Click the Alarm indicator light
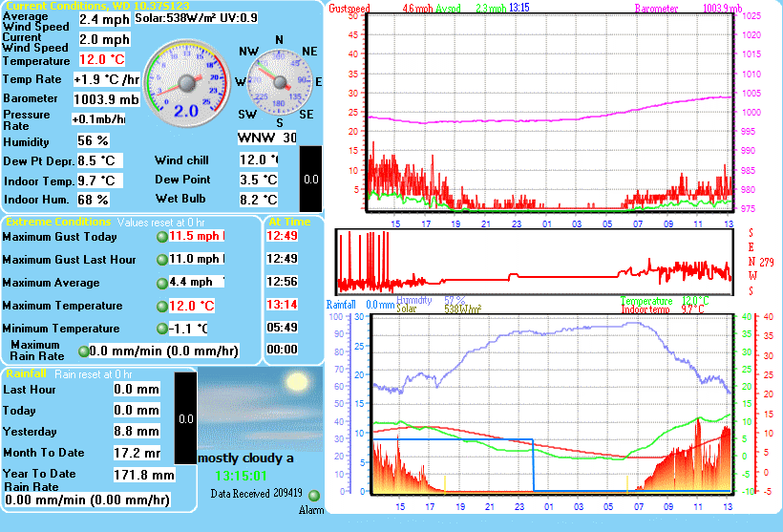This screenshot has height=532, width=783. tap(314, 495)
